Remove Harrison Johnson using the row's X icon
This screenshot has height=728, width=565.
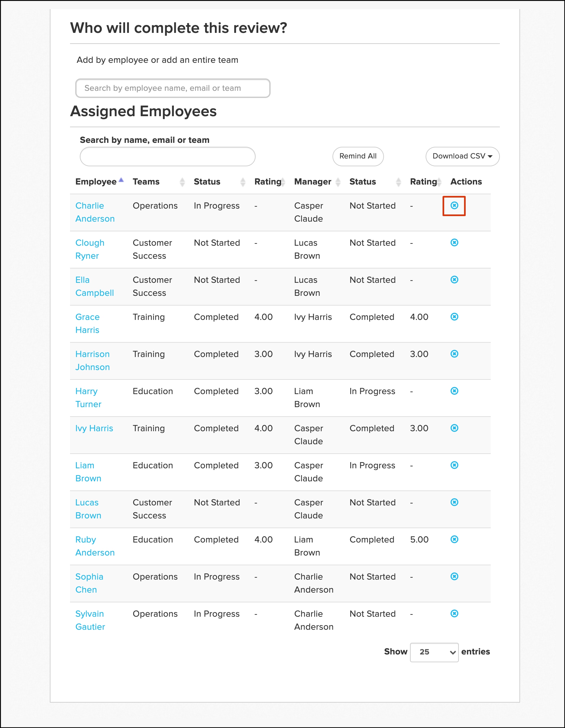click(454, 354)
